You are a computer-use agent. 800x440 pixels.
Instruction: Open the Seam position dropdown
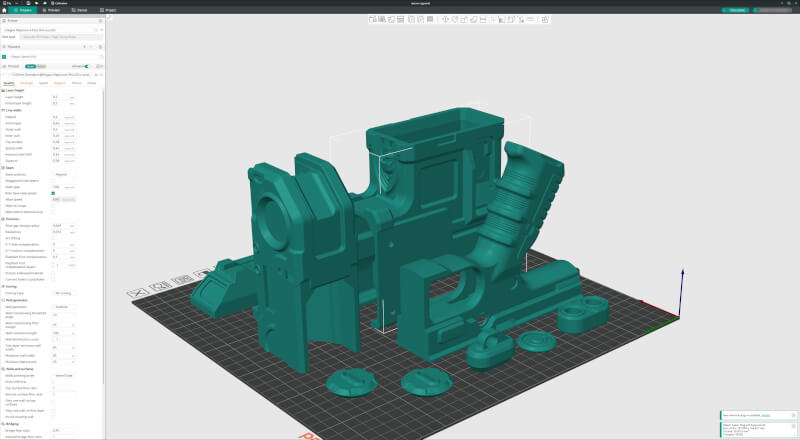click(x=63, y=174)
